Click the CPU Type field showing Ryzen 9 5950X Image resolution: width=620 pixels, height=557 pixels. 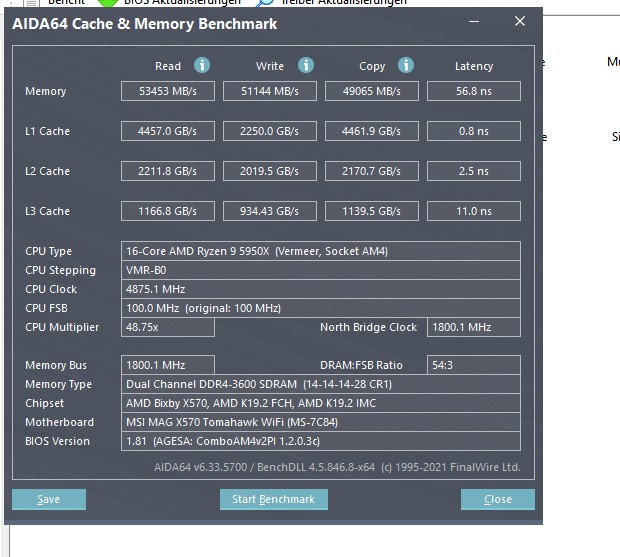(321, 251)
